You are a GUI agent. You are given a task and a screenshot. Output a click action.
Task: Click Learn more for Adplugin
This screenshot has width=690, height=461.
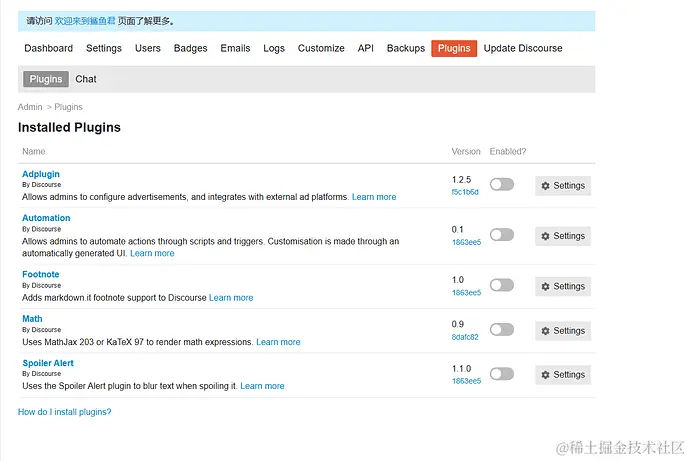(374, 197)
